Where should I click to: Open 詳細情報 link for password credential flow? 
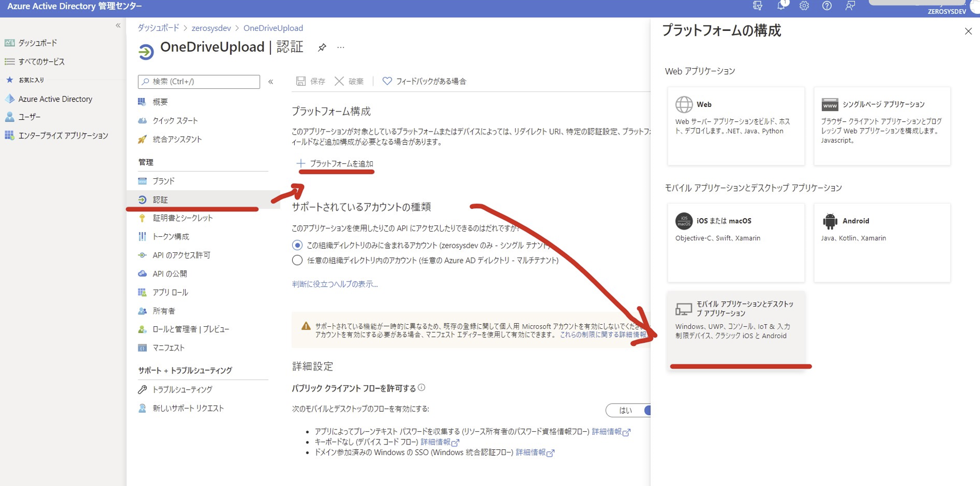pos(611,432)
